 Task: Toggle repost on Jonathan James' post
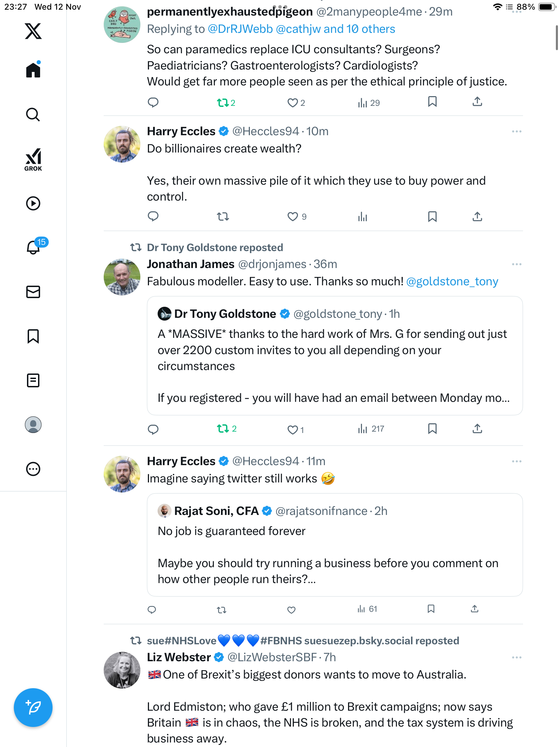[223, 429]
